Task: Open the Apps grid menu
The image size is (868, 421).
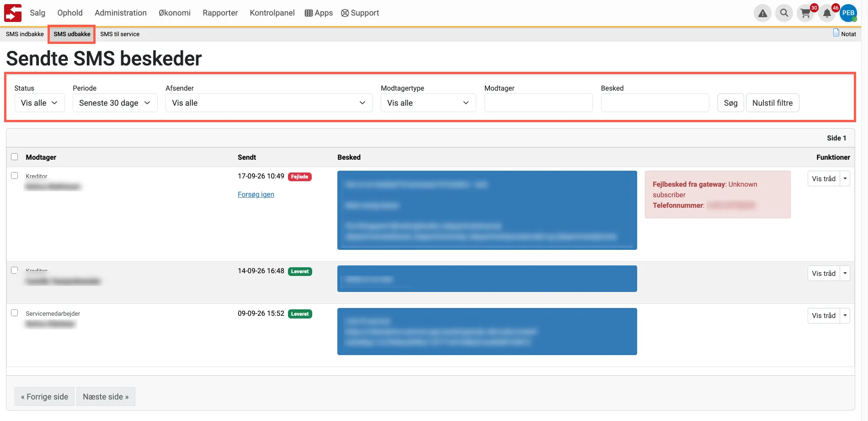Action: tap(319, 13)
